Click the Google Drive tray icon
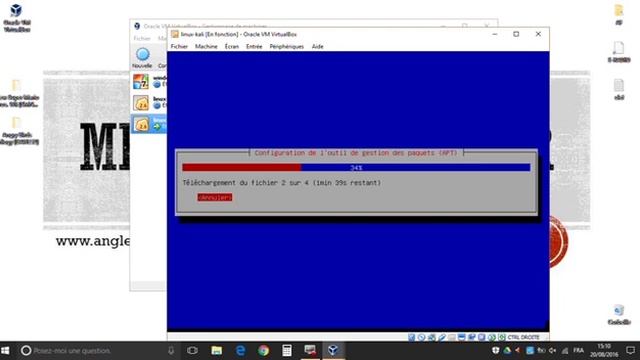Image resolution: width=640 pixels, height=360 pixels. pos(507,351)
